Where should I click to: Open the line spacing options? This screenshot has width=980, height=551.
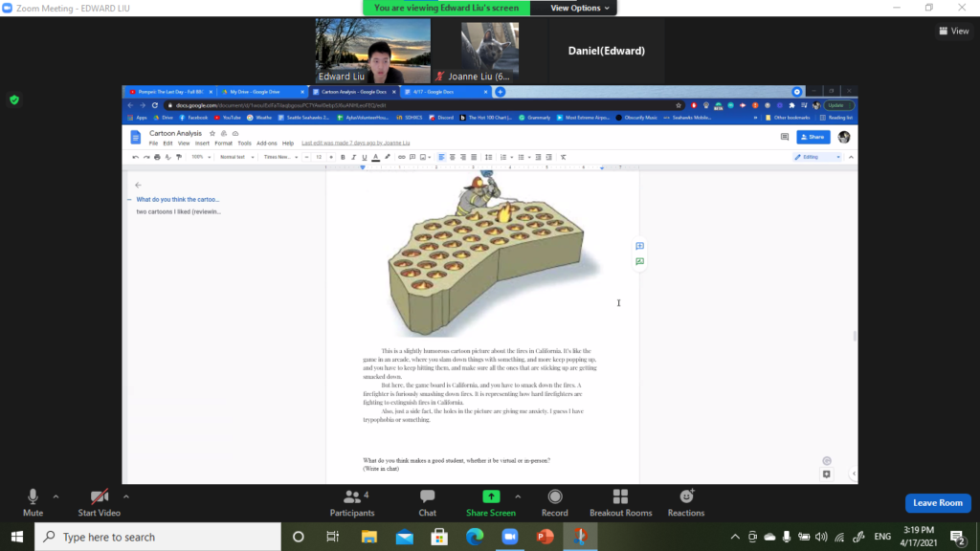(x=489, y=158)
